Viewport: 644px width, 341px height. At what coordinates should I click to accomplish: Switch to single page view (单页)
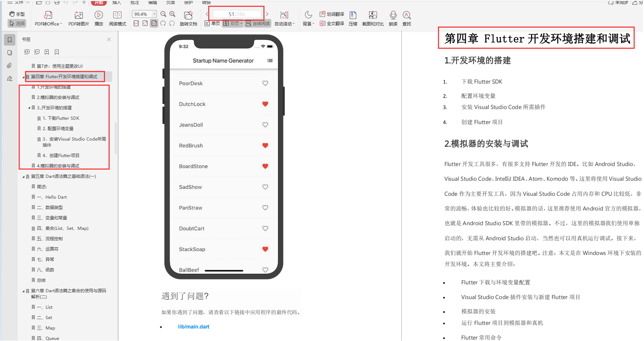tap(212, 23)
